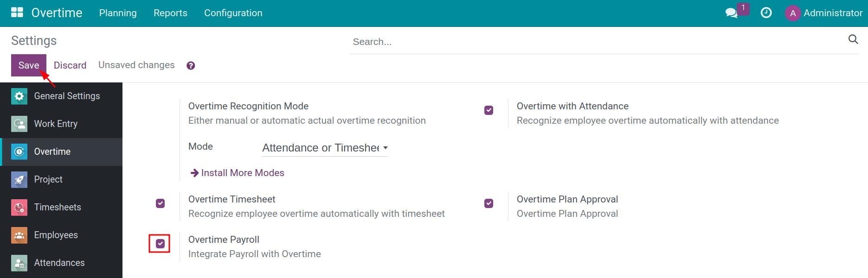Uncheck Overtime with Attendance option
The image size is (868, 278).
coord(489,110)
